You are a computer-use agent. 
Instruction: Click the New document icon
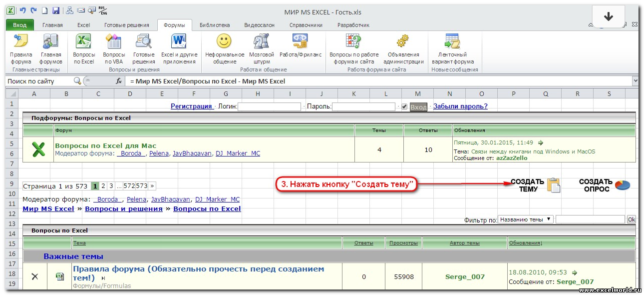pos(44,10)
